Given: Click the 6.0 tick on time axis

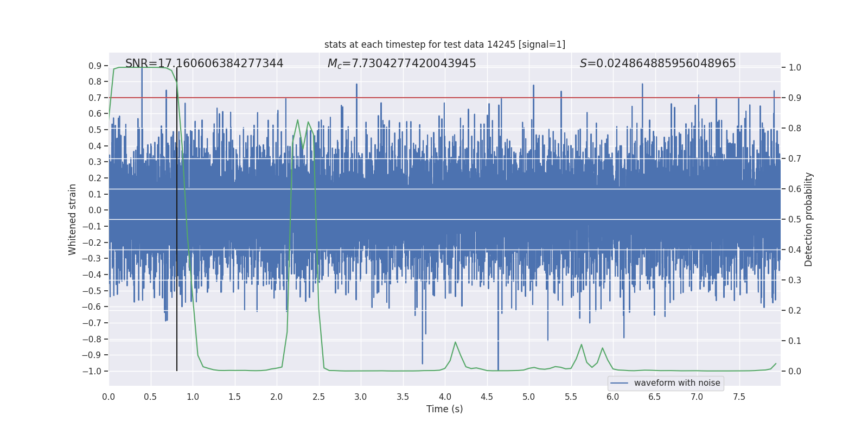Looking at the screenshot, I should (613, 397).
